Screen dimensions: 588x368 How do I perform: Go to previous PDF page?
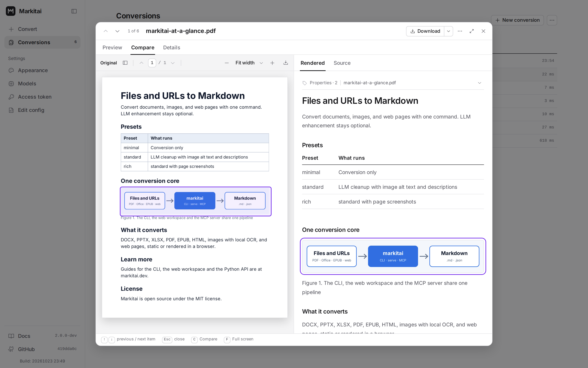(141, 63)
